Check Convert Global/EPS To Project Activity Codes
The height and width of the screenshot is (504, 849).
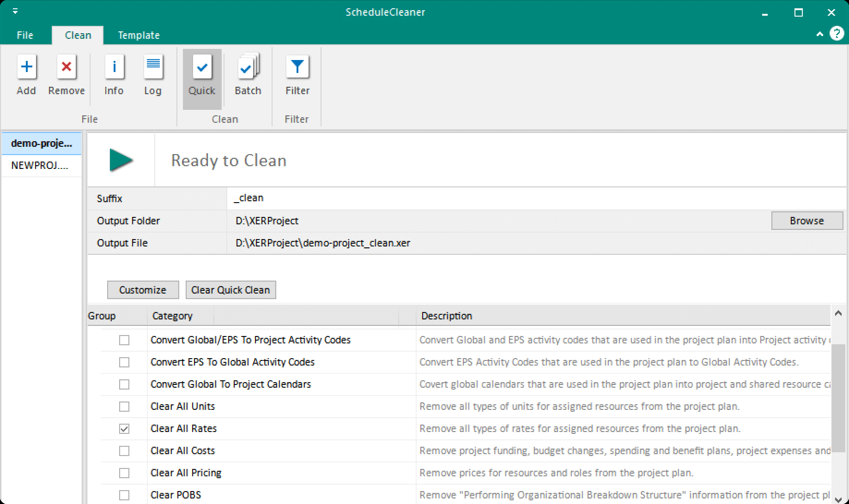pos(124,340)
